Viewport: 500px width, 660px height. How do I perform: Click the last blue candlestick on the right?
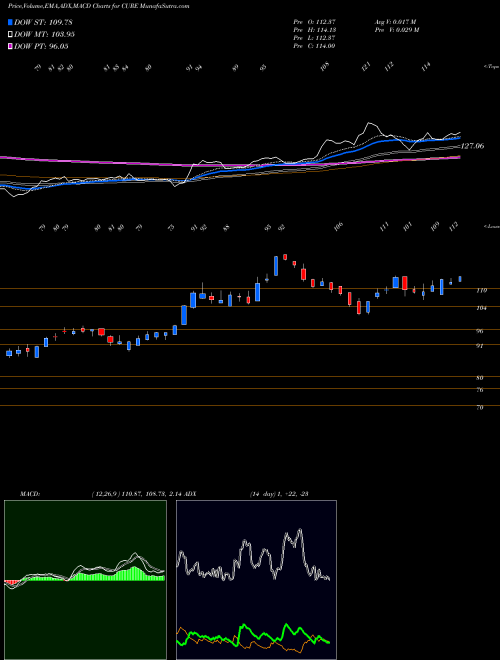[x=460, y=279]
